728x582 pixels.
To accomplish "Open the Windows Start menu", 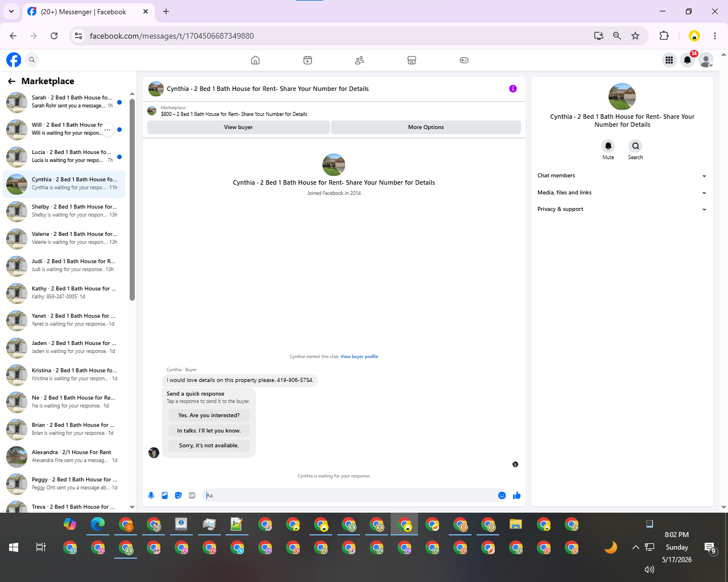I will click(14, 547).
